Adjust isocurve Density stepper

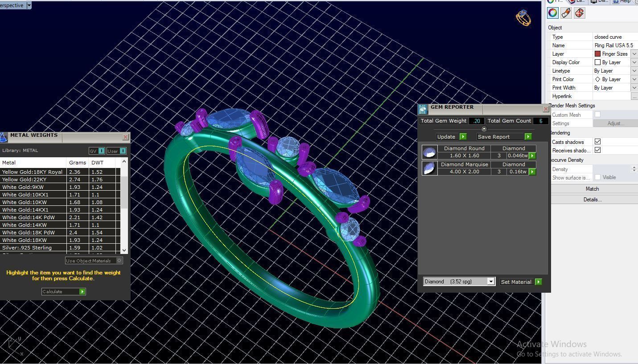click(x=634, y=169)
